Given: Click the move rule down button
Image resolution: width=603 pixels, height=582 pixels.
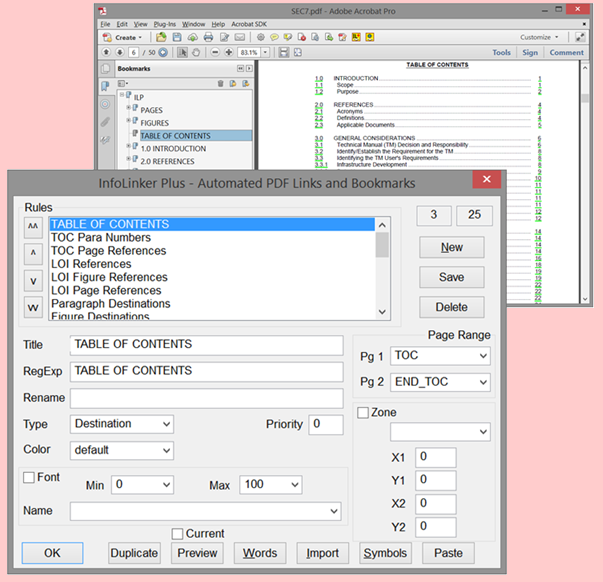Looking at the screenshot, I should (x=33, y=281).
